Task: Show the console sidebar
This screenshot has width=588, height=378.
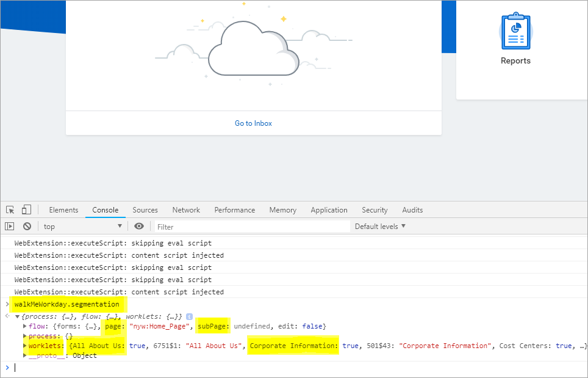Action: [10, 227]
